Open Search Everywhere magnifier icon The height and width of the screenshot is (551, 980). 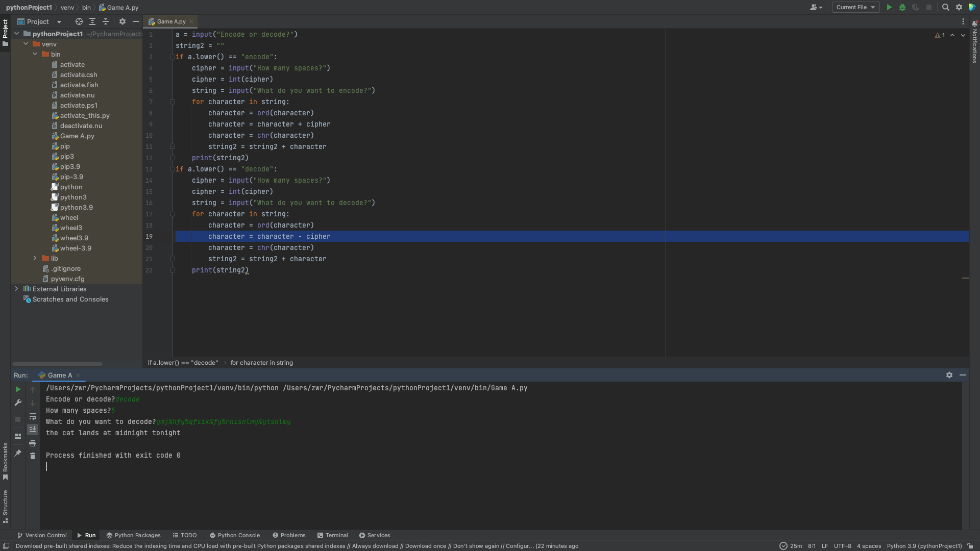[x=945, y=7]
